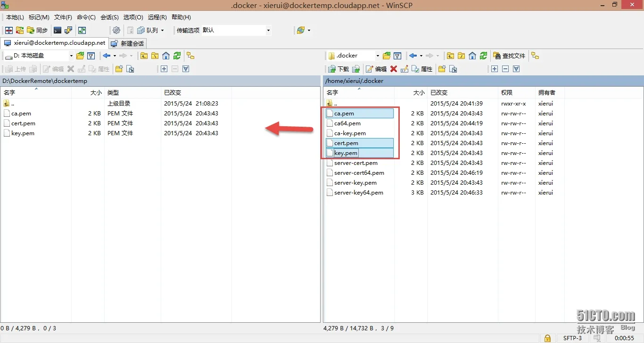Click remote unselect files minus icon
The image size is (644, 343).
point(505,69)
